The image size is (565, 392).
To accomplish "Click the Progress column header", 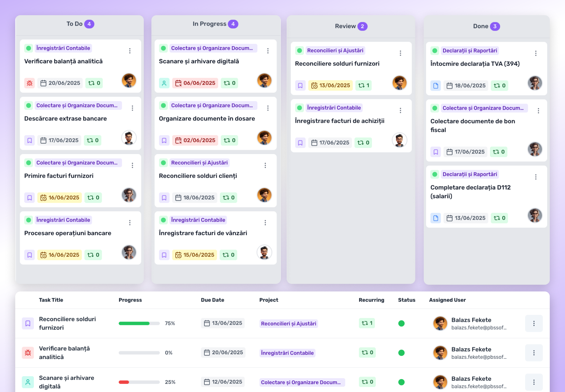I will 130,300.
